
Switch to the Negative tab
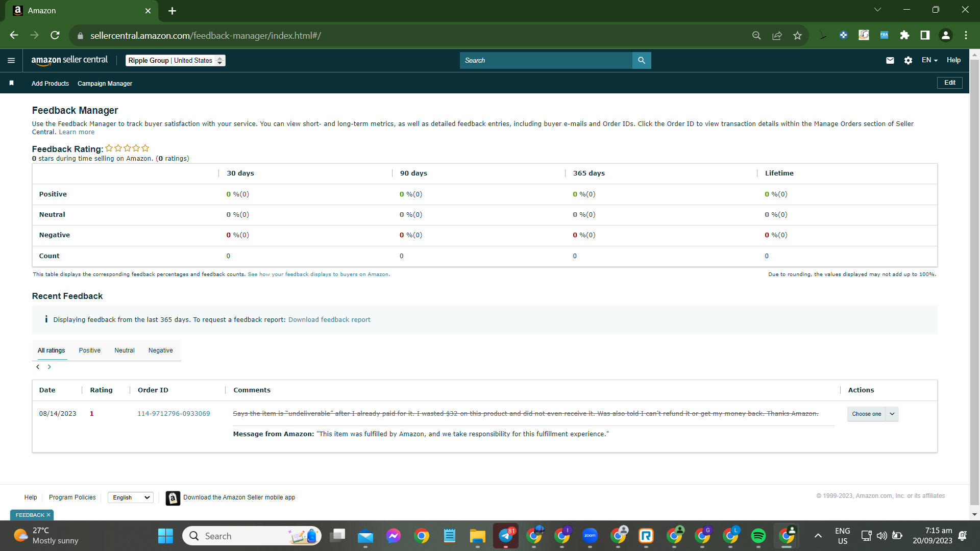[161, 350]
